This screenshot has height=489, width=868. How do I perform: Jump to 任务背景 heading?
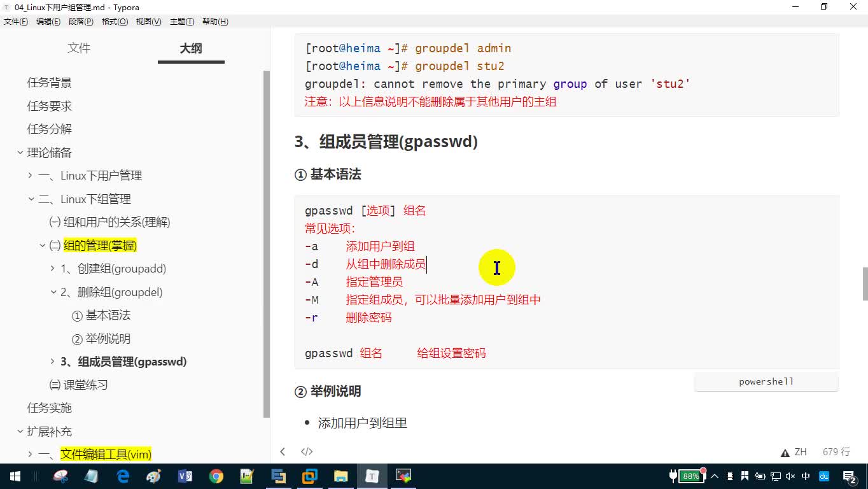[50, 83]
